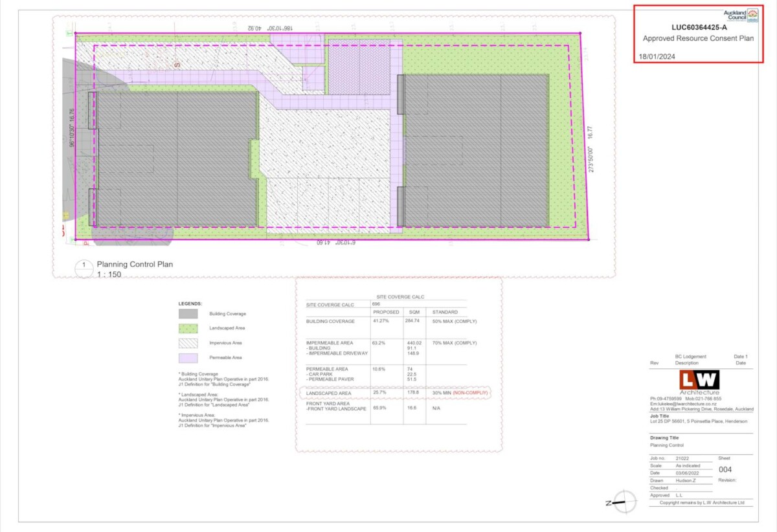Click the view number 1 circle marker
This screenshot has width=777, height=532.
pos(84,268)
